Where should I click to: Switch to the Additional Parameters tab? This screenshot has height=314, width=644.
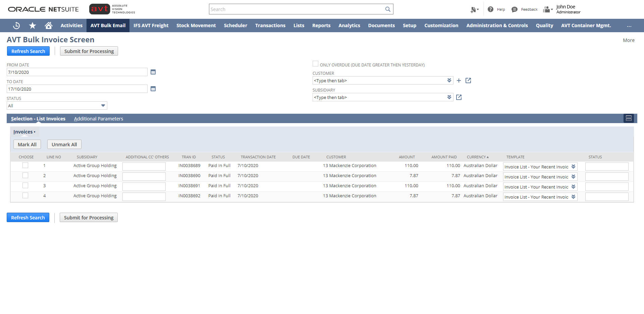(99, 118)
